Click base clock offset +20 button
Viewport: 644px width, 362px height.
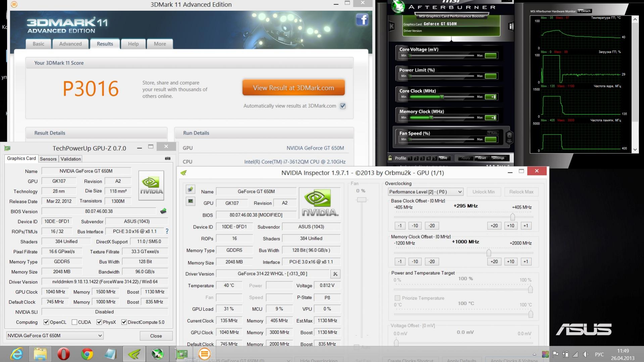pos(494,226)
